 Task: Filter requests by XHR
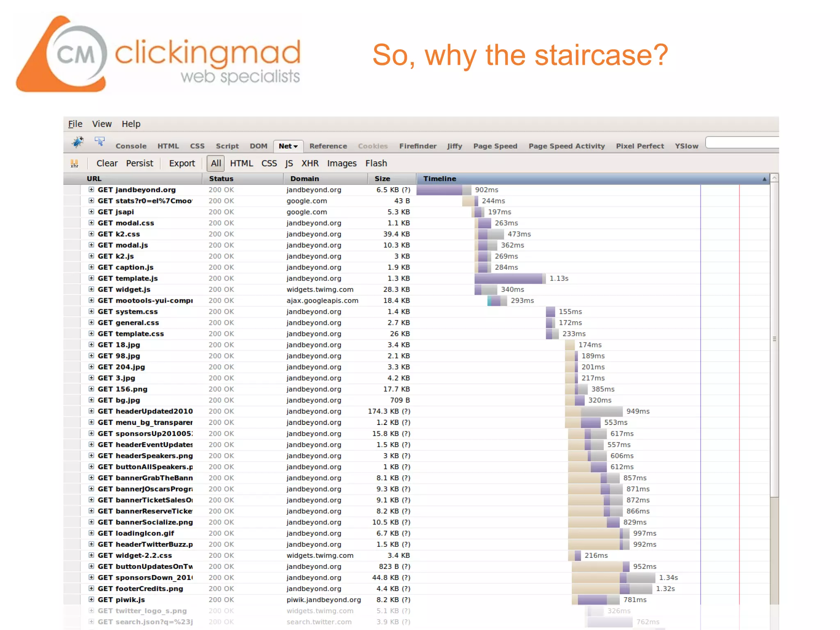pyautogui.click(x=310, y=163)
